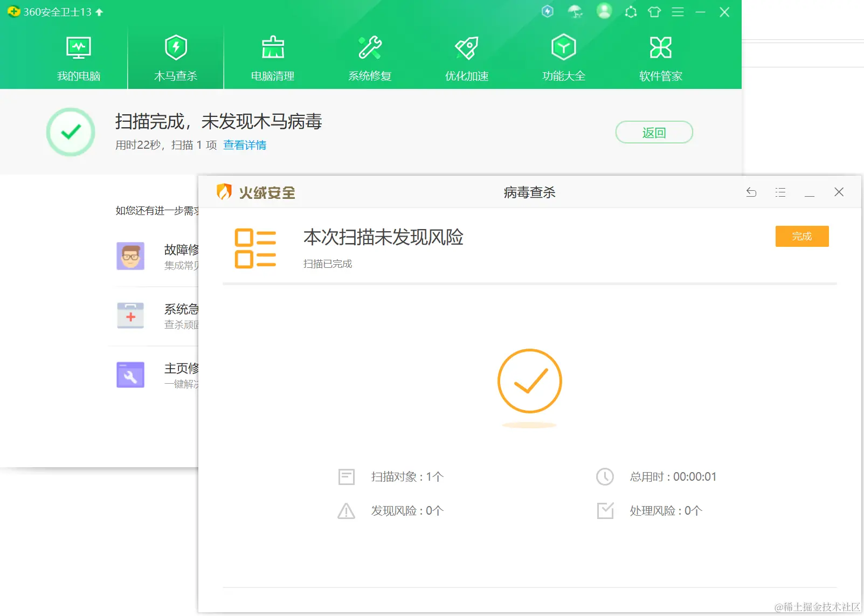Click 火绒安全 flame logo
This screenshot has height=616, width=864.
coord(224,192)
